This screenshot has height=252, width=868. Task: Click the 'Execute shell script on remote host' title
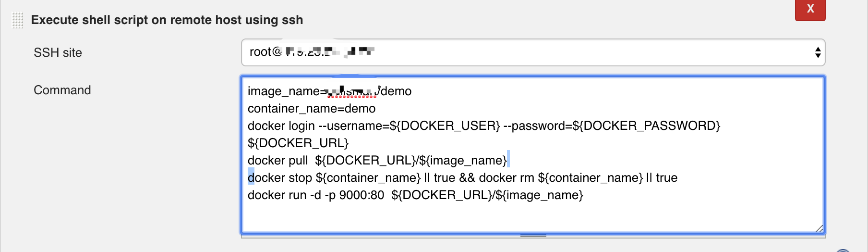[x=167, y=20]
